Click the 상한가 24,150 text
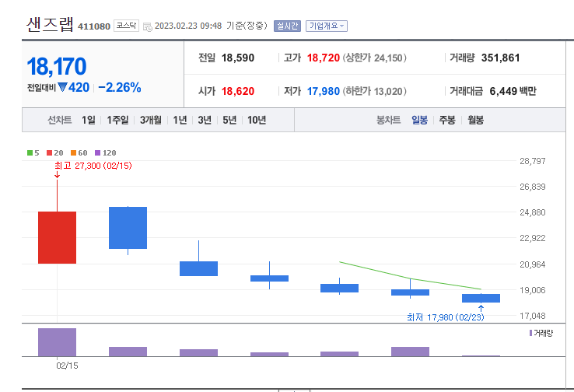 point(374,58)
